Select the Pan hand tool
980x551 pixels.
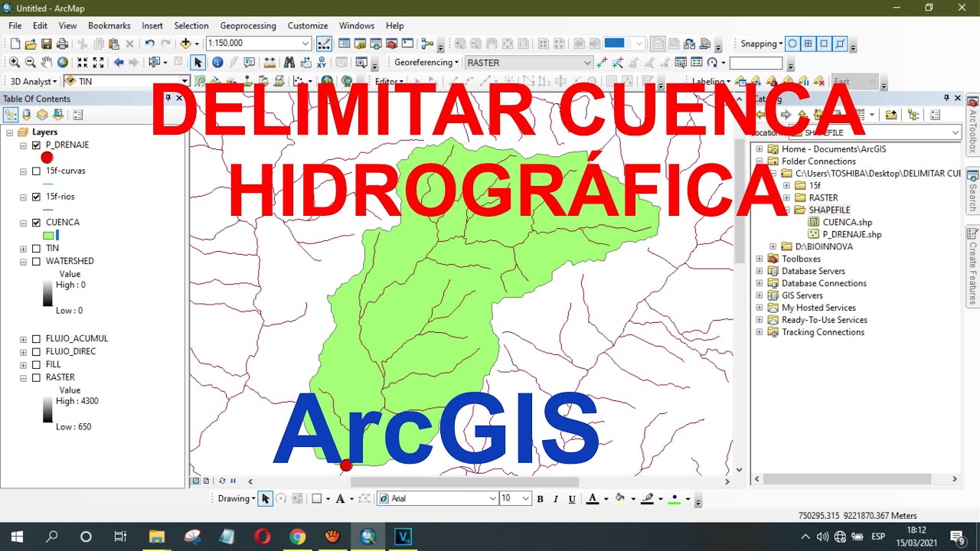(x=47, y=63)
